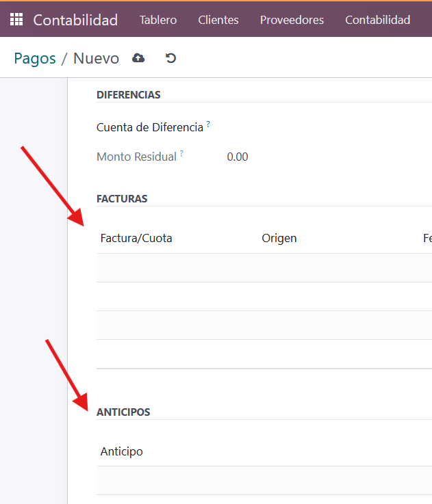Click the Monto Residual 0.00 value

(x=238, y=157)
